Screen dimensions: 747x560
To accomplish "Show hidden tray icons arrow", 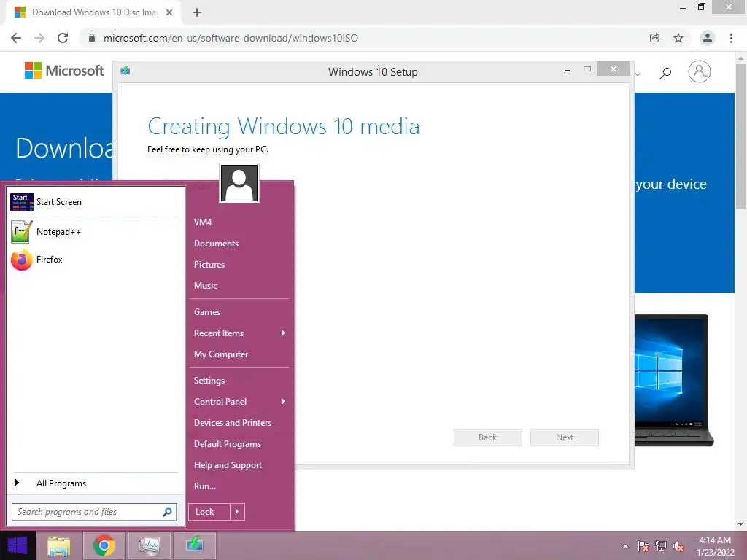I will coord(625,547).
